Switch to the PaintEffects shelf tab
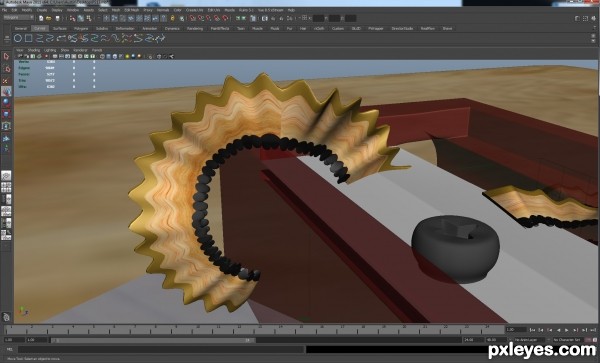The width and height of the screenshot is (600, 363). point(220,28)
